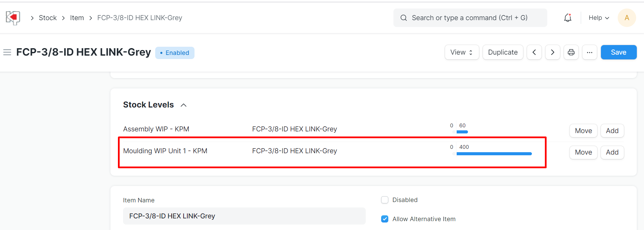Go to the previous item record

point(534,52)
